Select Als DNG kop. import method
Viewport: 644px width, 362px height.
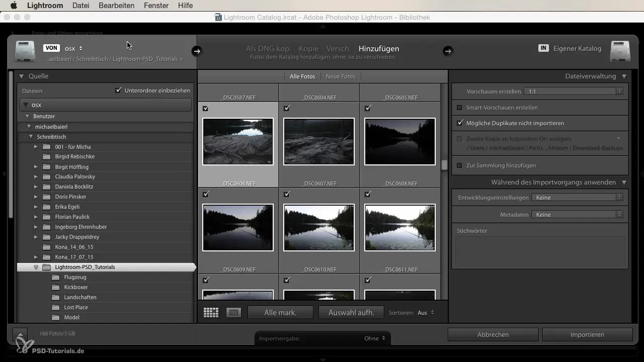point(268,49)
